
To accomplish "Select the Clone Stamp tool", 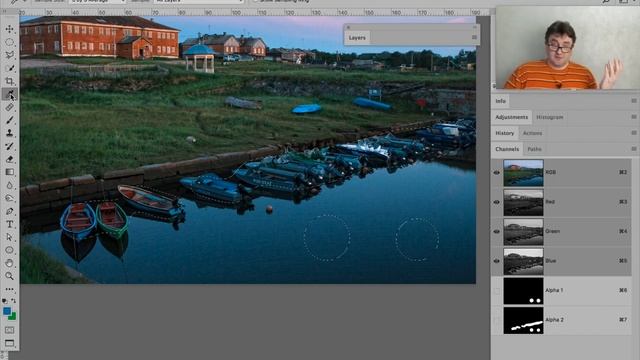I will pos(9,133).
